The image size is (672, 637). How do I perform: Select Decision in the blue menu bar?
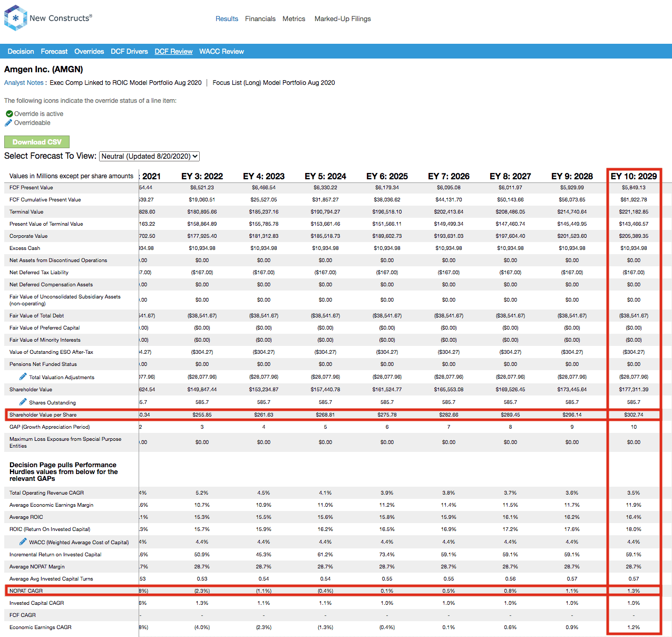coord(21,51)
